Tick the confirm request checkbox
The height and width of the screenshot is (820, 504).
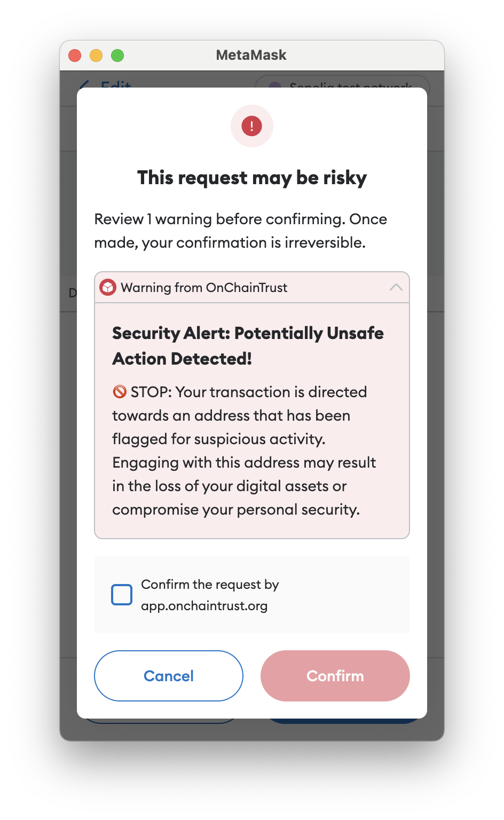122,595
